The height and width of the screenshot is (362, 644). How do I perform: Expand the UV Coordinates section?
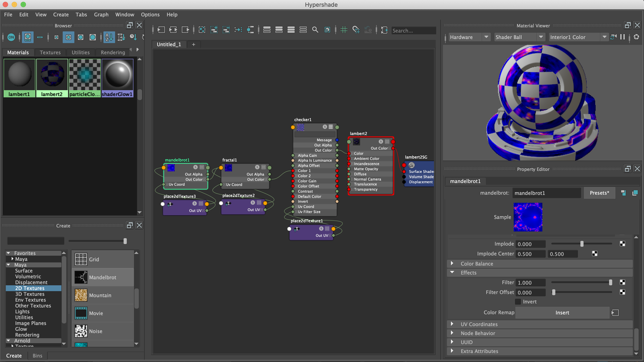(x=540, y=324)
